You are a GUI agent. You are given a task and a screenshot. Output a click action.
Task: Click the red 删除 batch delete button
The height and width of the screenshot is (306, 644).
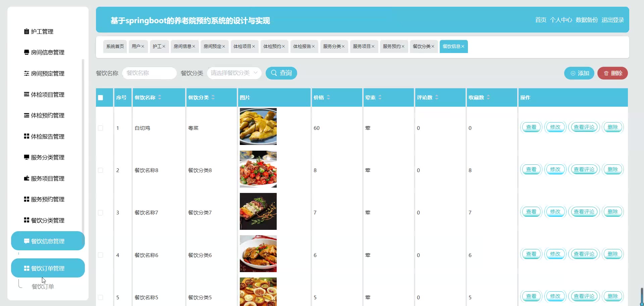coord(612,73)
